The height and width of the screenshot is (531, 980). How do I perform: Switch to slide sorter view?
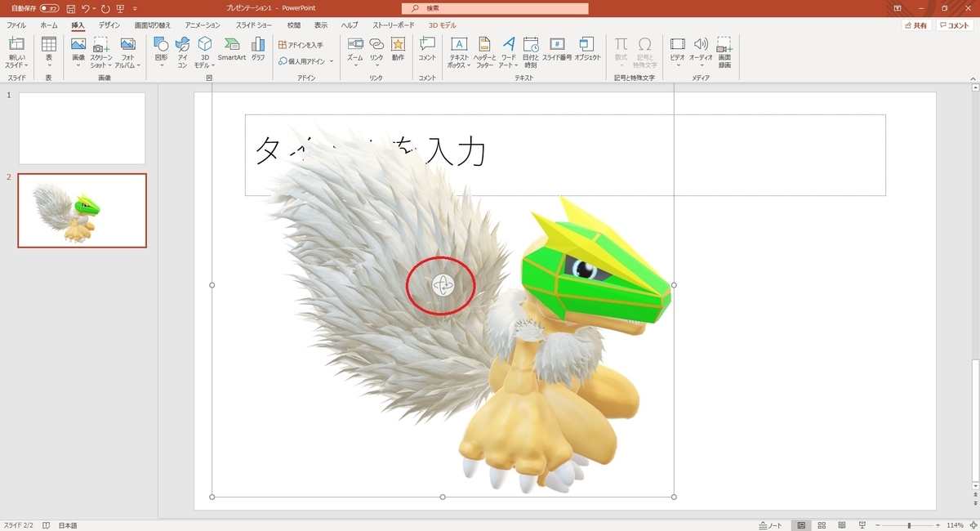coord(821,525)
